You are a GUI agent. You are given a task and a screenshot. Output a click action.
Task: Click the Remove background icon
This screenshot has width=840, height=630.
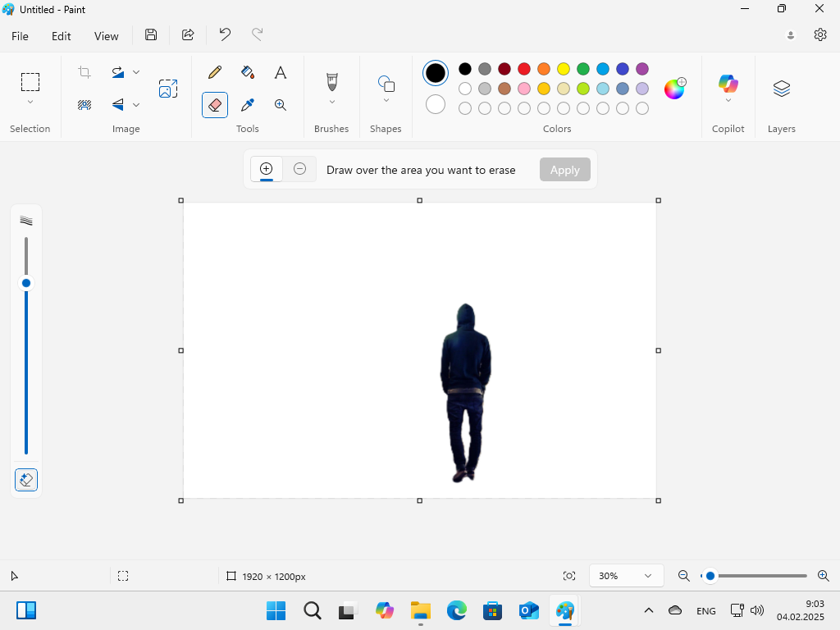pyautogui.click(x=84, y=104)
